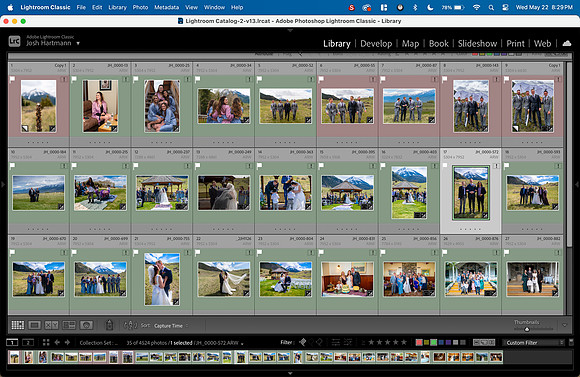Click the main window '1' display button
The height and width of the screenshot is (377, 580).
click(x=12, y=343)
